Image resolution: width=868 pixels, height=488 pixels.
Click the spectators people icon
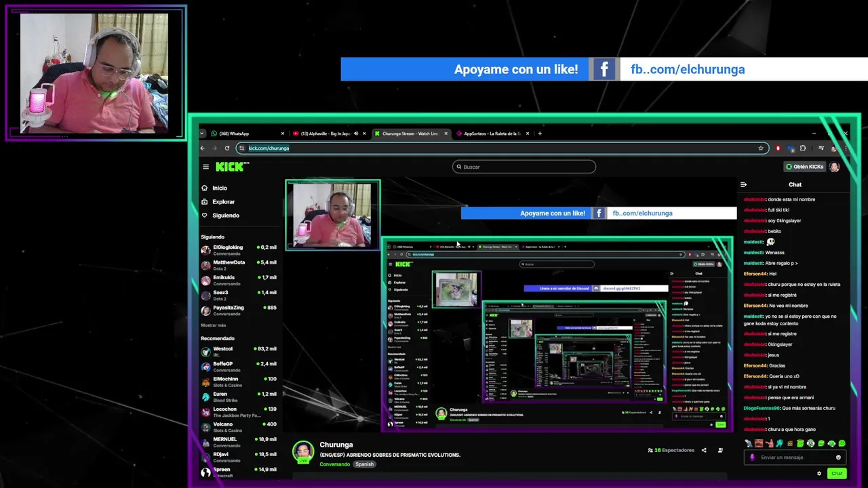click(x=650, y=450)
